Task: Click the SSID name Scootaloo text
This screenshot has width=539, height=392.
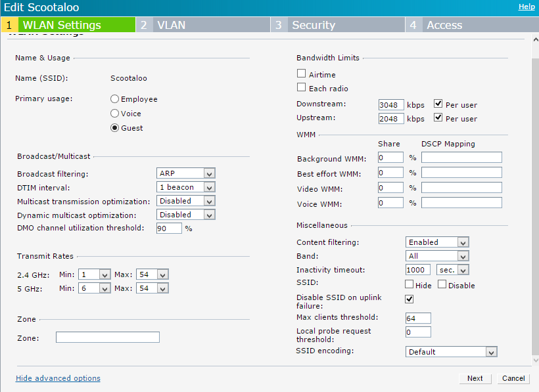Action: (x=129, y=78)
